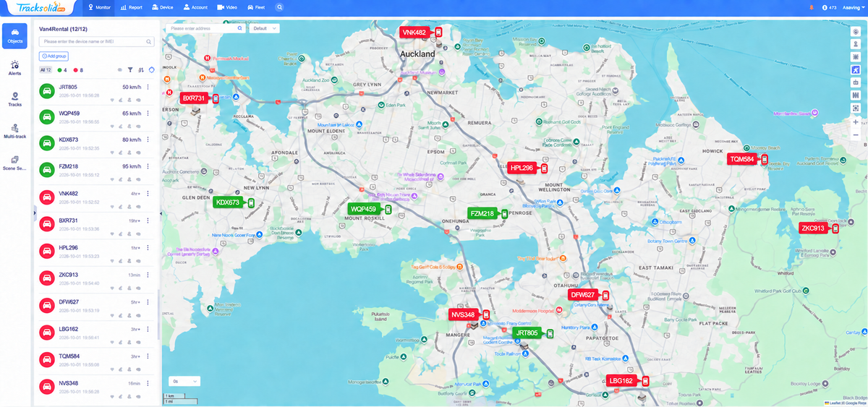Open the 0s refresh interval dropdown

(x=184, y=381)
